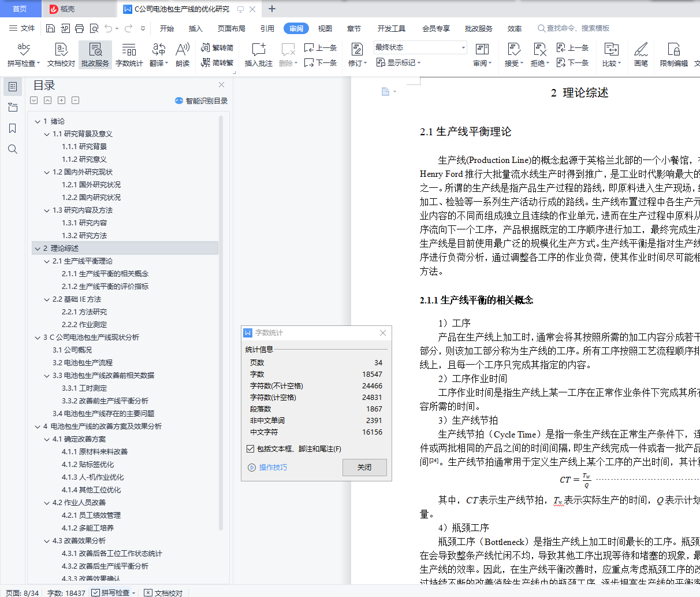
Task: Open 操作技巧 tips link in dialog
Action: (x=267, y=468)
